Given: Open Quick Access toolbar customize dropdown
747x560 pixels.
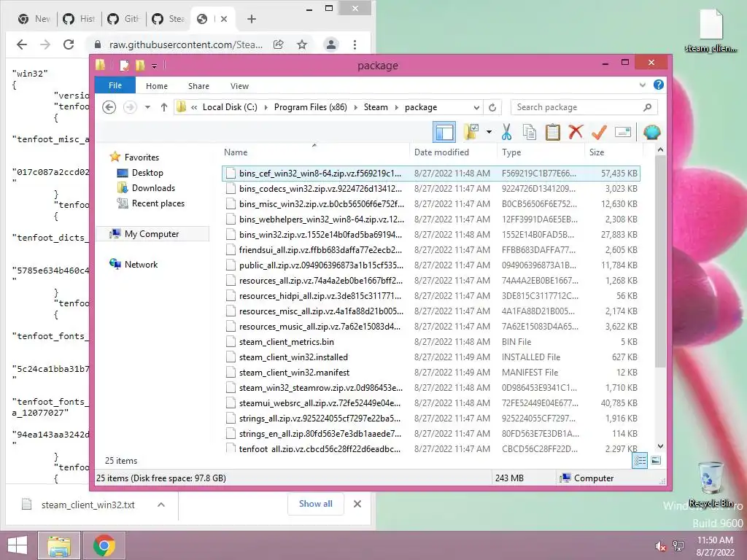Looking at the screenshot, I should pos(155,66).
